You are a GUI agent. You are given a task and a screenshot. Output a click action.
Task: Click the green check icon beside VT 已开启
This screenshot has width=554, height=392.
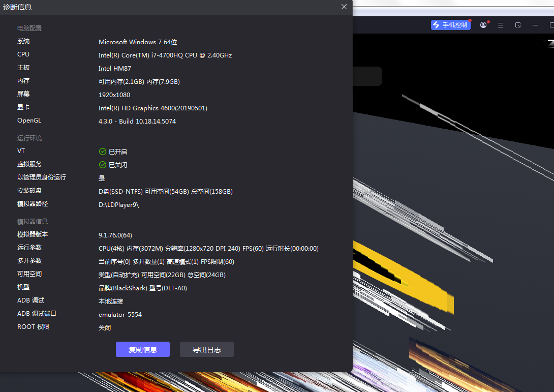coord(103,152)
